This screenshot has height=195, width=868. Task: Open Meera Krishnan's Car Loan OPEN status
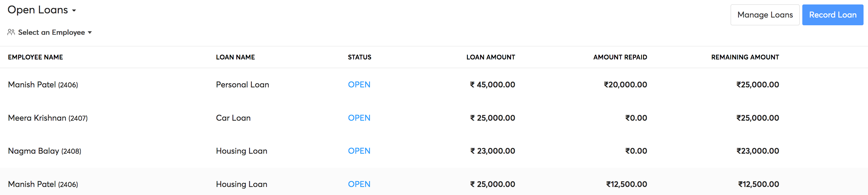point(359,117)
